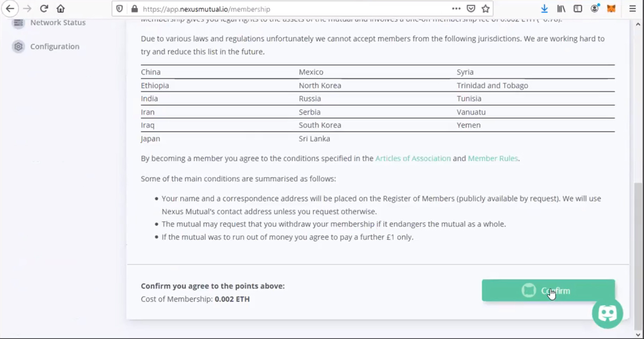Click the 'pay a further £1 only' bullet
The image size is (644, 339).
point(287,237)
